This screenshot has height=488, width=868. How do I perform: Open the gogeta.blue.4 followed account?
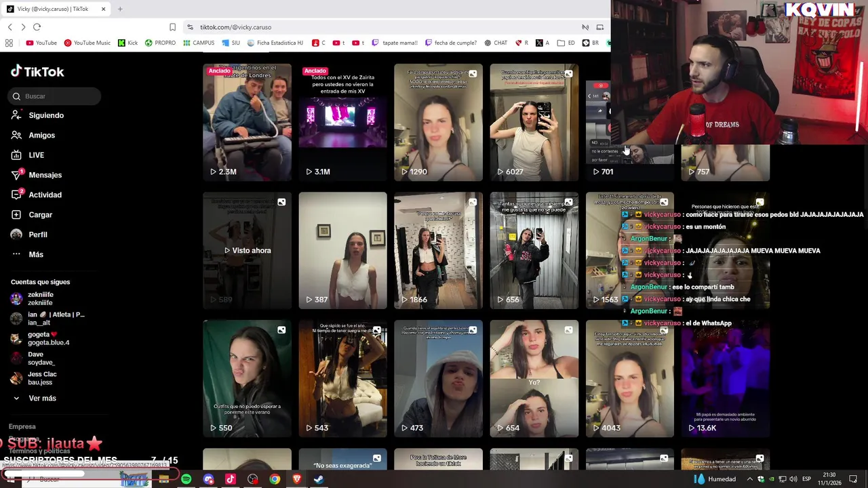(40, 338)
